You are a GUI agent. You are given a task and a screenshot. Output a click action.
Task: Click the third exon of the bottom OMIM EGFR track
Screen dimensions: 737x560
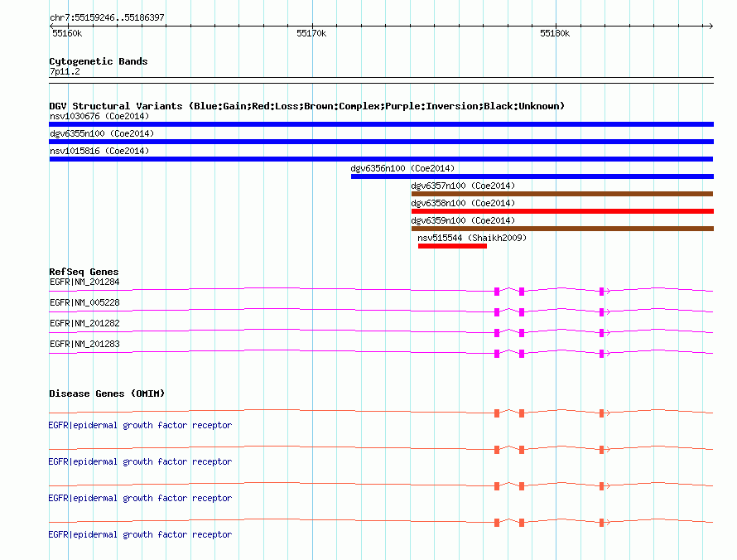coord(601,523)
